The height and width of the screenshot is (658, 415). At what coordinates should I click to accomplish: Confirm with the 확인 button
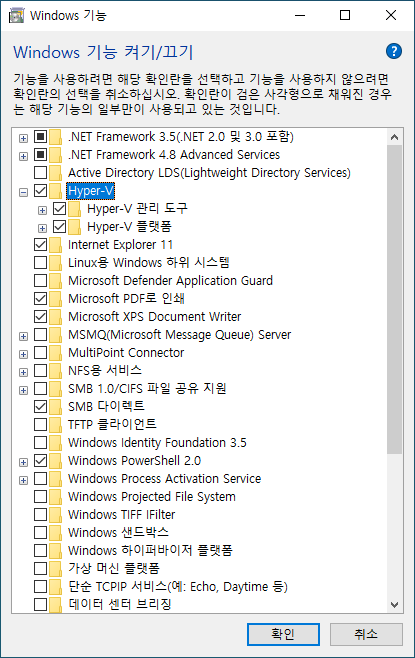click(x=283, y=634)
